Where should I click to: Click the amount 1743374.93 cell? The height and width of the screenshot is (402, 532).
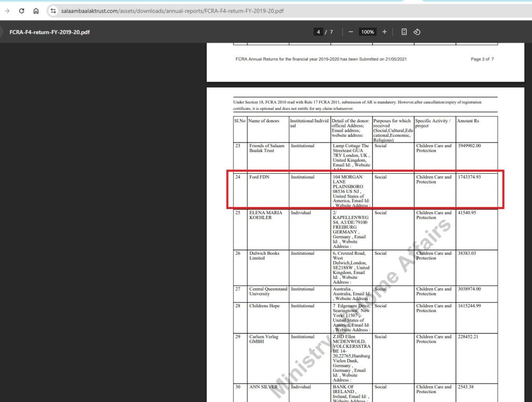pos(469,177)
